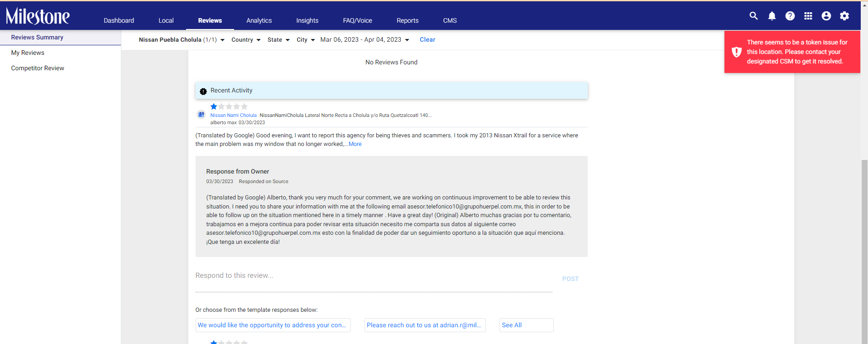Image resolution: width=868 pixels, height=344 pixels.
Task: Click the token issue warning message
Action: pyautogui.click(x=797, y=52)
